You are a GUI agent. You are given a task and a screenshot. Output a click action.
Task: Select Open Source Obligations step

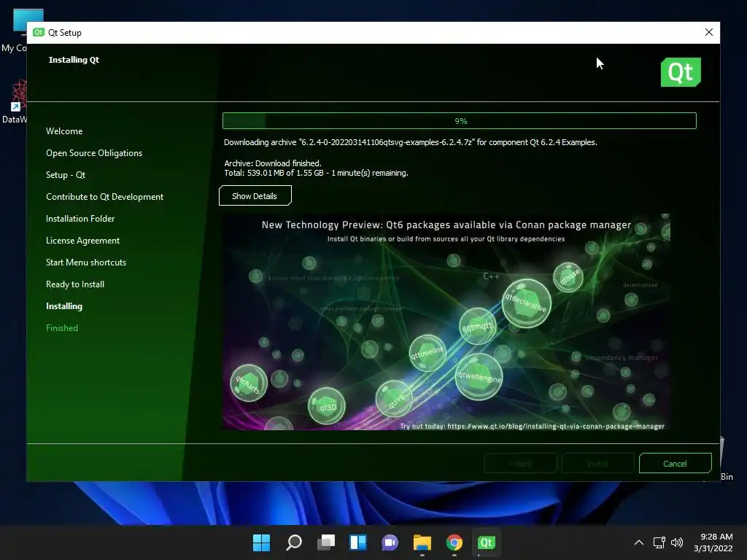[94, 153]
